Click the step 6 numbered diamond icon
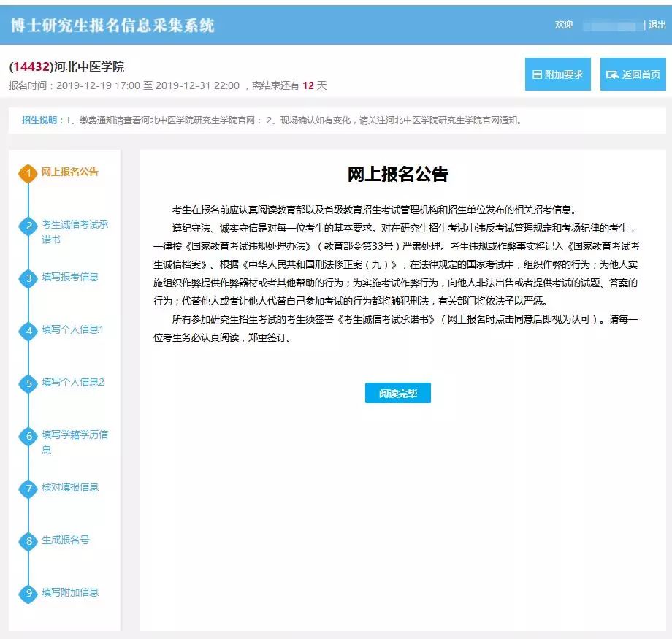The image size is (672, 639). pyautogui.click(x=28, y=436)
